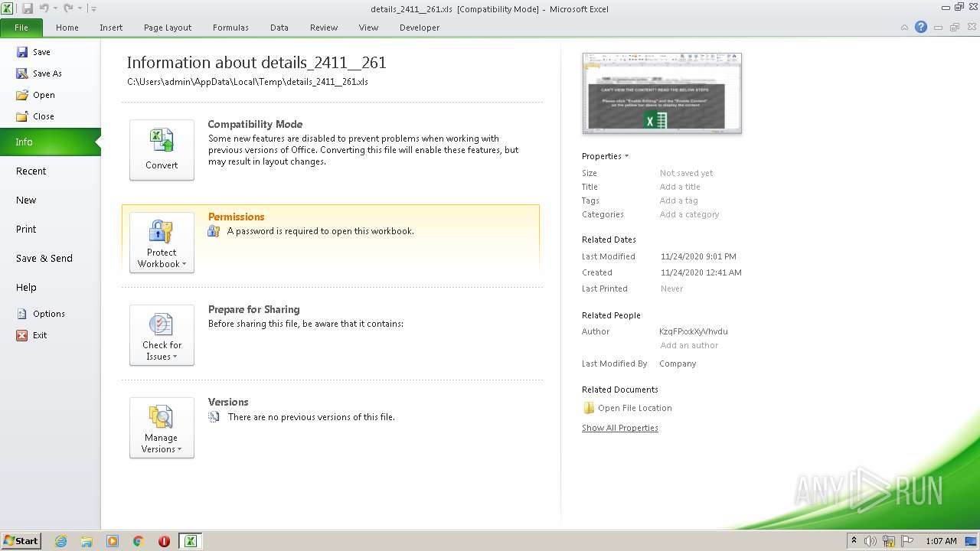The image size is (980, 551).
Task: Open the Help section
Action: point(50,288)
